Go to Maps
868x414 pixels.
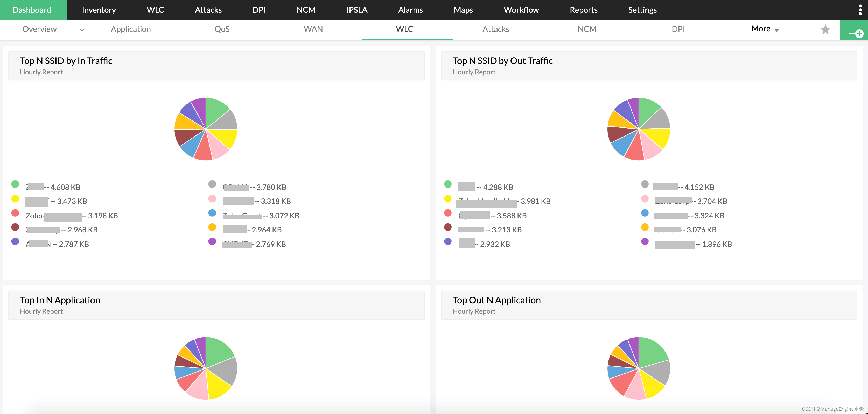click(x=463, y=10)
